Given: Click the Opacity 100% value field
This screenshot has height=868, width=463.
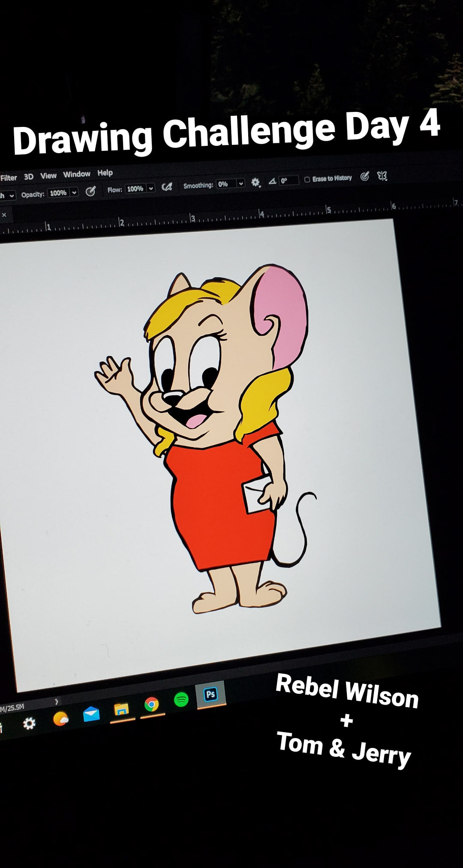Looking at the screenshot, I should [x=58, y=193].
